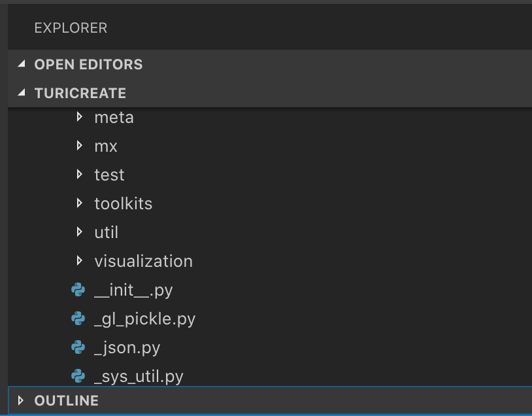
Task: Click the Python icon beside _sys_util.py
Action: pos(78,376)
